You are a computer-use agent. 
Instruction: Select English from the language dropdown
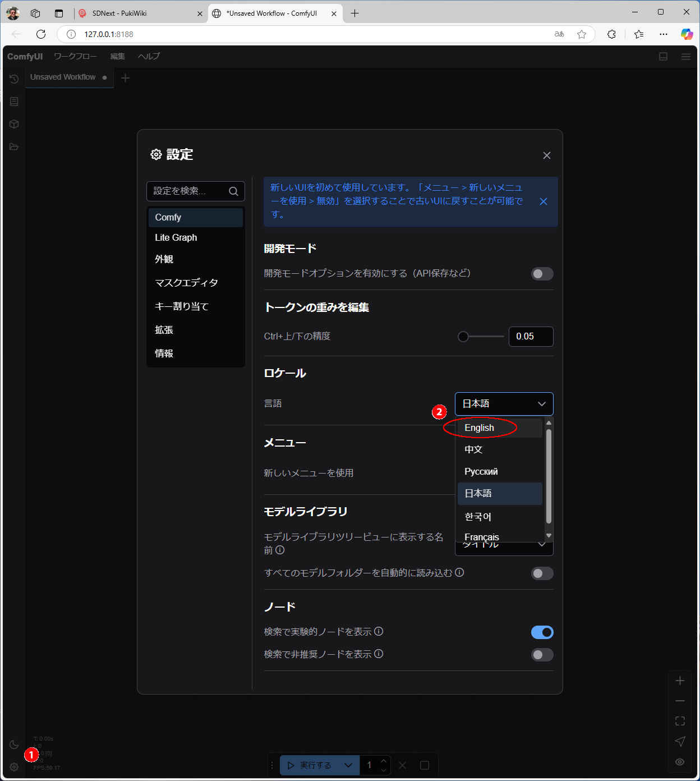pos(480,428)
